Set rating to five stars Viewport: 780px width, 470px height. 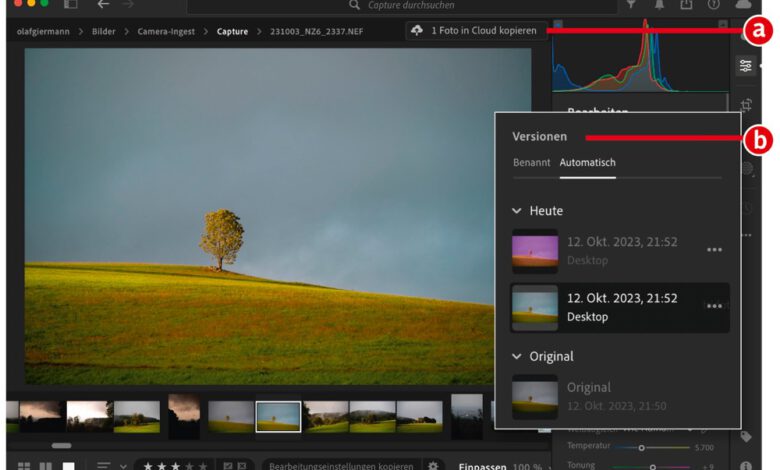coord(203,466)
